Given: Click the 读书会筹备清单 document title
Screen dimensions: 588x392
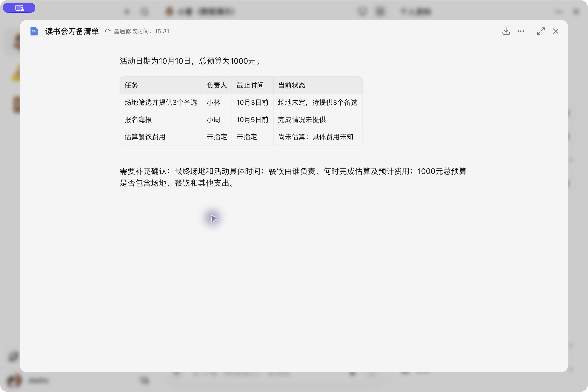Looking at the screenshot, I should (72, 31).
